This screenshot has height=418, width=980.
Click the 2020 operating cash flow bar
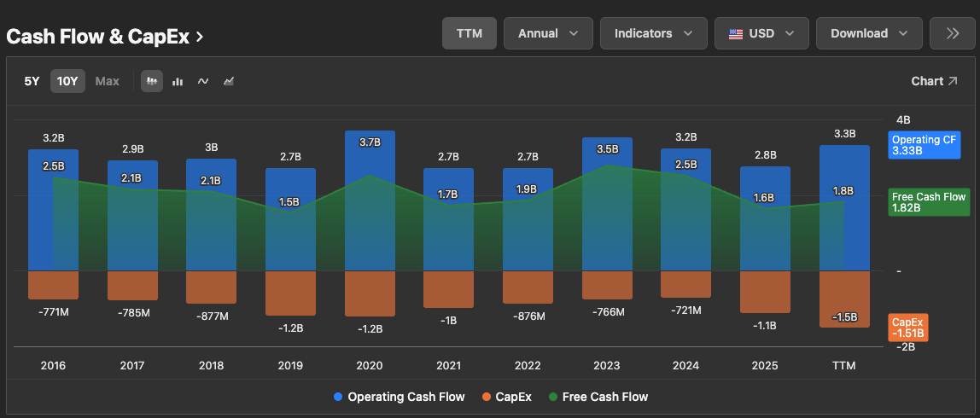point(370,200)
